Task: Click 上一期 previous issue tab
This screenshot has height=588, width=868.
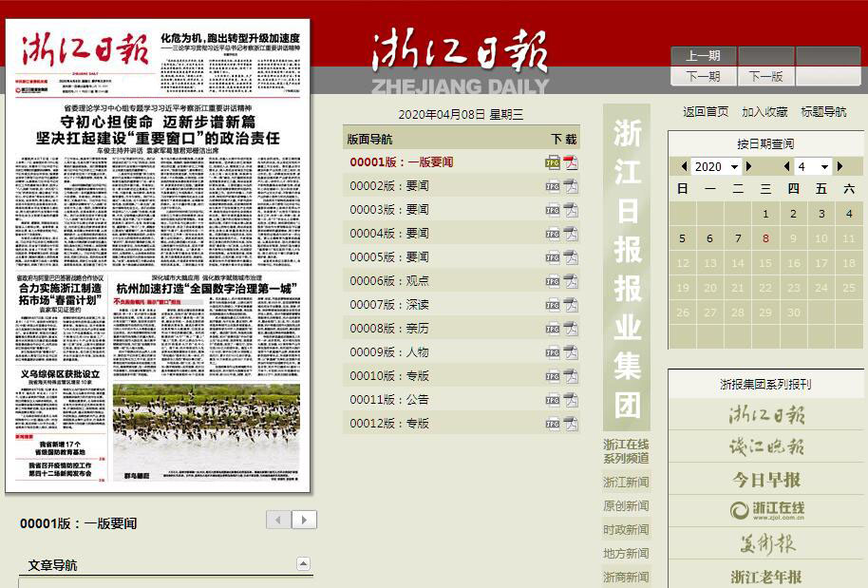Action: [x=703, y=56]
